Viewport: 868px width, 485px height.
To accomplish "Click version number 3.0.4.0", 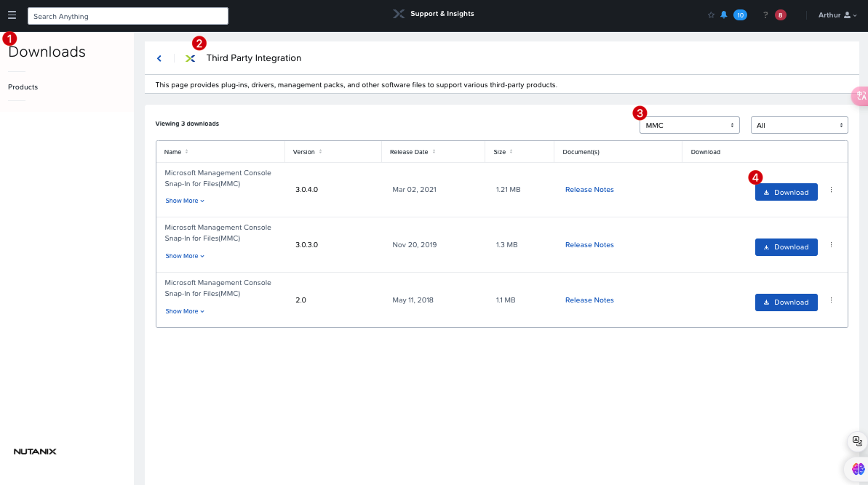I will click(x=307, y=189).
